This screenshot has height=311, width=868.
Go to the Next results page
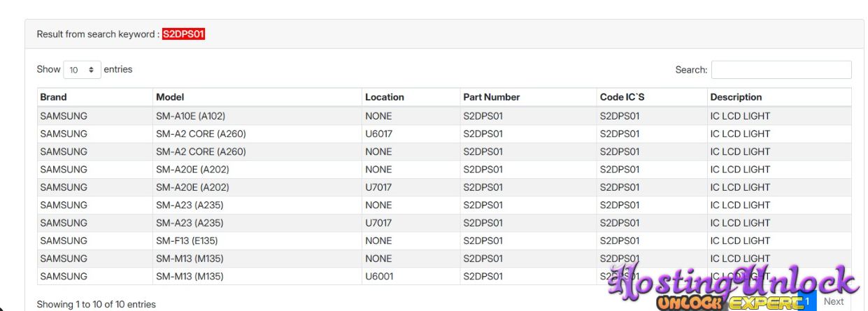pos(834,301)
